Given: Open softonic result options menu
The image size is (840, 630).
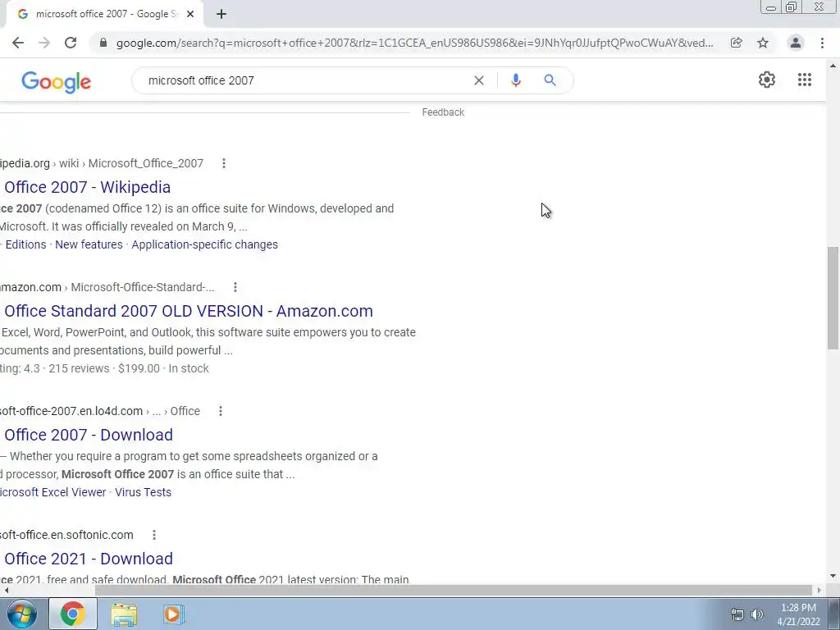Looking at the screenshot, I should coord(153,535).
